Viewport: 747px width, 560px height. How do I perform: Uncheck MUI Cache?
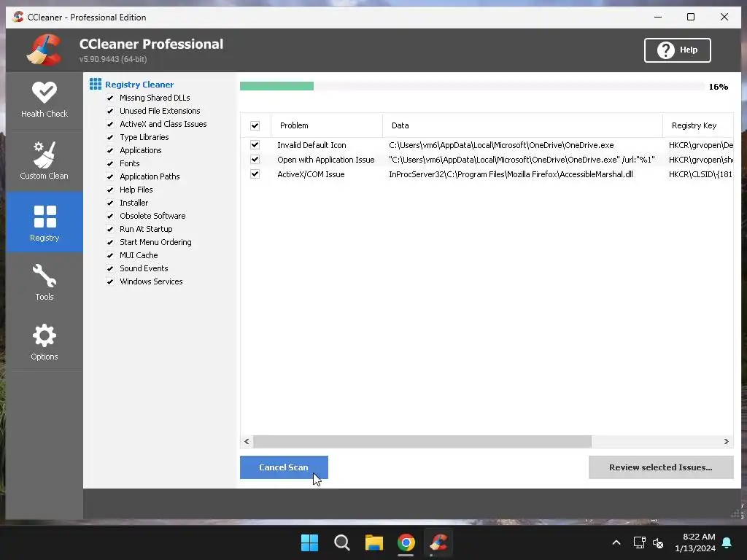[110, 255]
